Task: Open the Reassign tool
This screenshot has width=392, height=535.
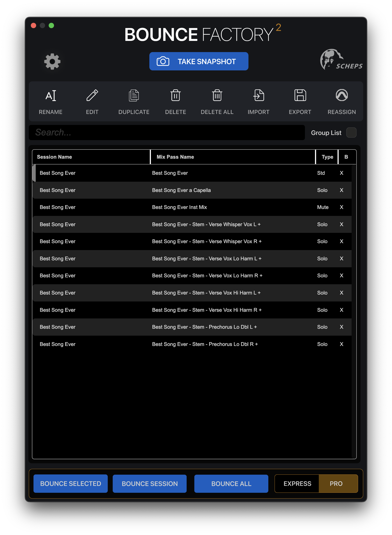Action: pos(342,101)
